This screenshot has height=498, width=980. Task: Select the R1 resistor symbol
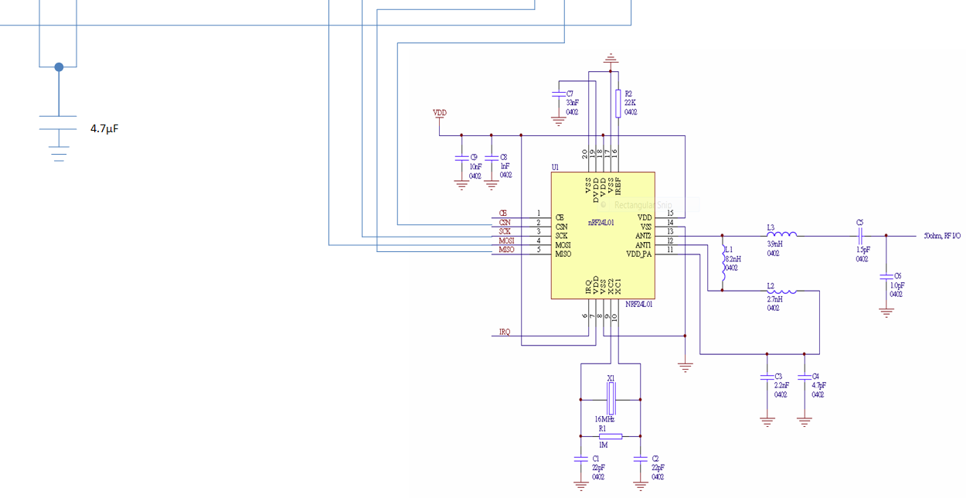point(611,436)
